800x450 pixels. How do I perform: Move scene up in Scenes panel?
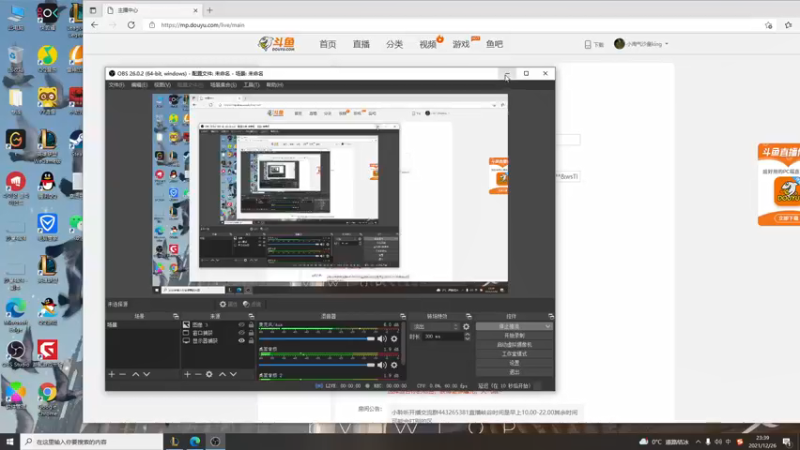136,374
